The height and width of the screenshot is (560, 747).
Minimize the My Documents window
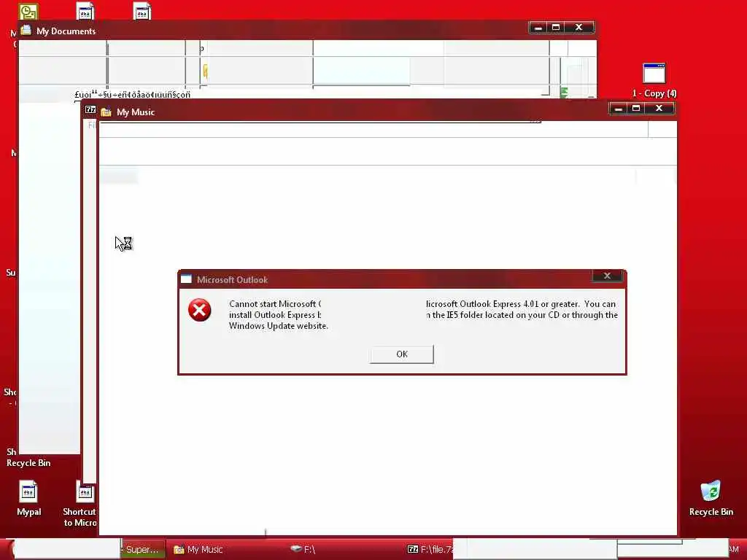click(538, 28)
